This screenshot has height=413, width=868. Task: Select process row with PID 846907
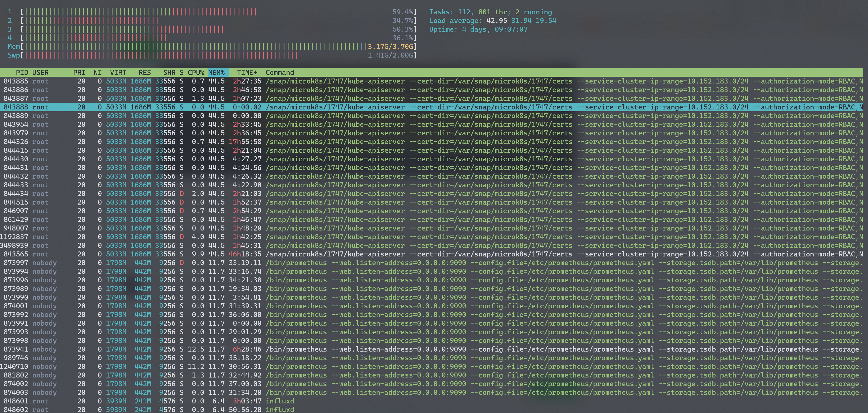click(x=432, y=211)
